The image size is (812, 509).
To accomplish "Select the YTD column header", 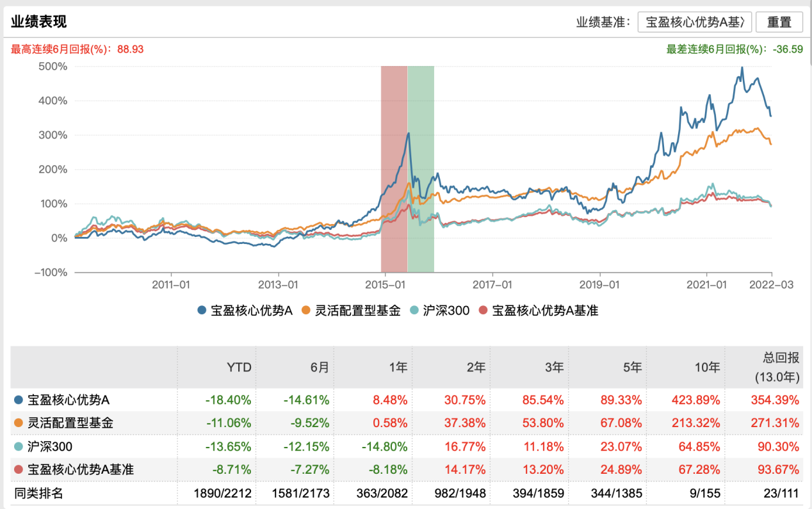I will tap(239, 368).
